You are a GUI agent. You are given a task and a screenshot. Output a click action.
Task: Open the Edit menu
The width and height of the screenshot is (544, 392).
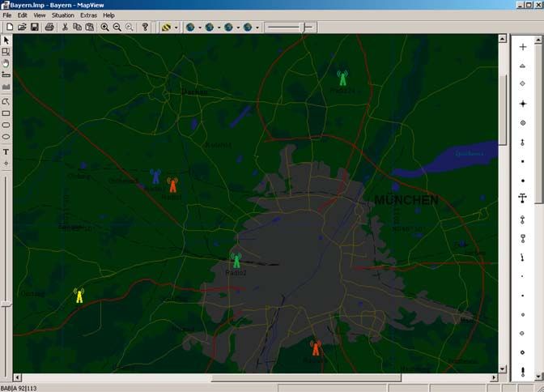click(22, 15)
